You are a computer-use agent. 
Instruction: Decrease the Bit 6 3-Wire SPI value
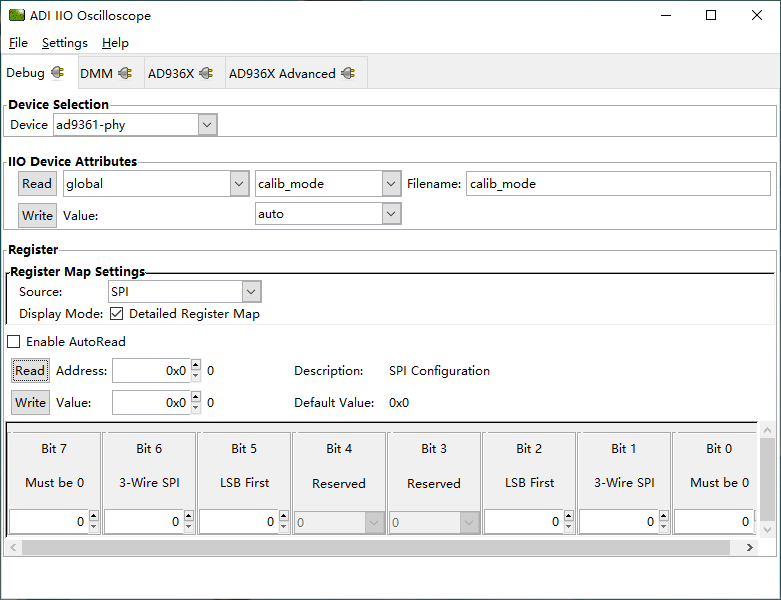pos(189,527)
